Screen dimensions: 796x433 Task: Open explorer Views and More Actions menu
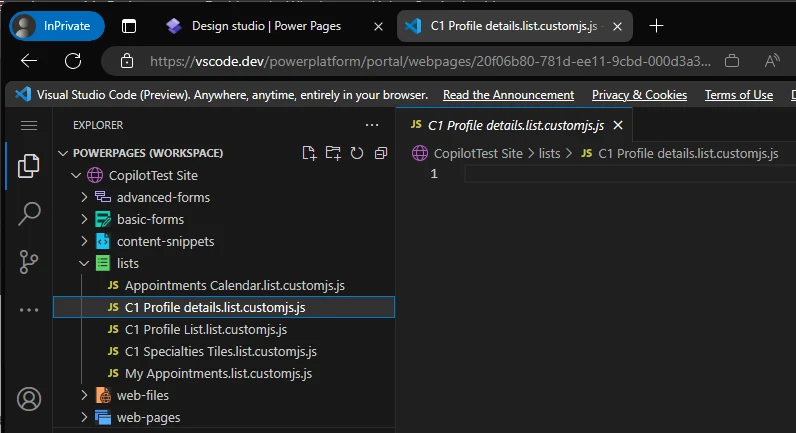pyautogui.click(x=372, y=125)
